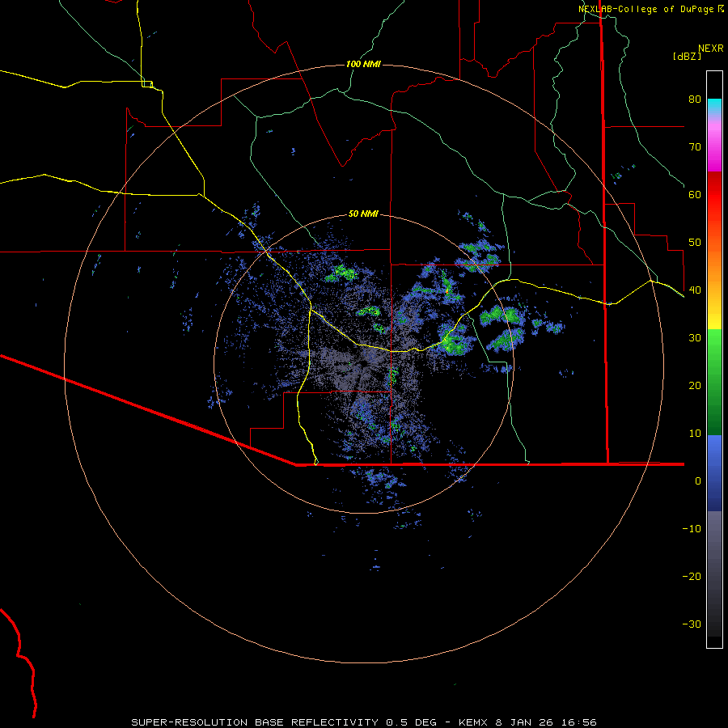
Task: Click the 50 dBZ scale value
Action: [695, 243]
